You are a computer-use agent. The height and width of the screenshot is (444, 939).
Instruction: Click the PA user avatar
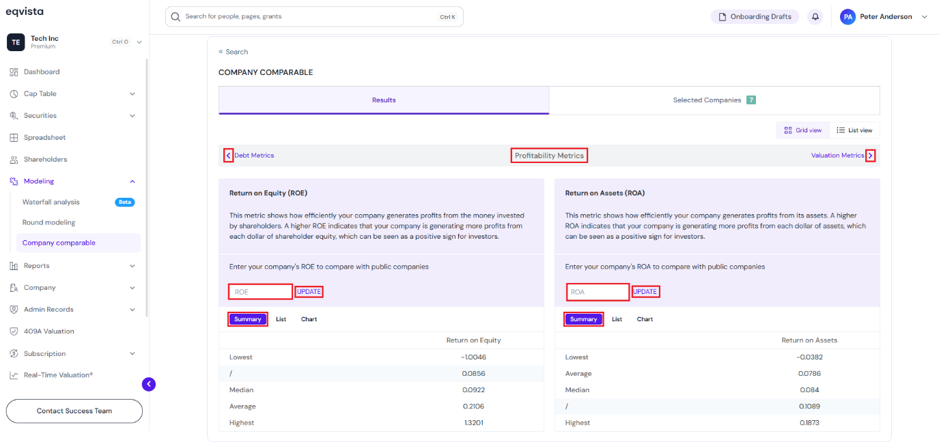pyautogui.click(x=847, y=17)
